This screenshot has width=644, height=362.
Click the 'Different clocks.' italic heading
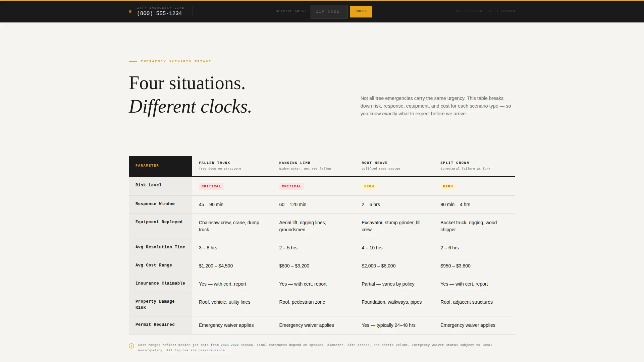[x=190, y=107]
